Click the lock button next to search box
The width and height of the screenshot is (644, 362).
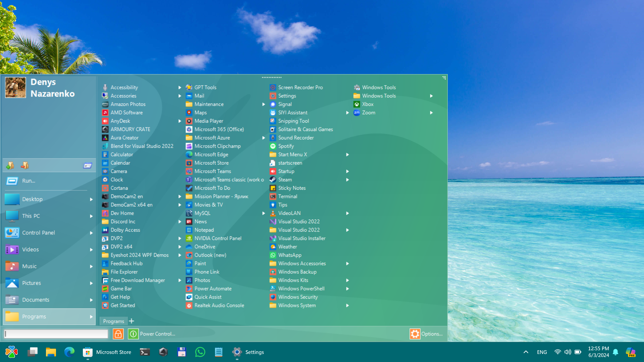click(x=118, y=334)
